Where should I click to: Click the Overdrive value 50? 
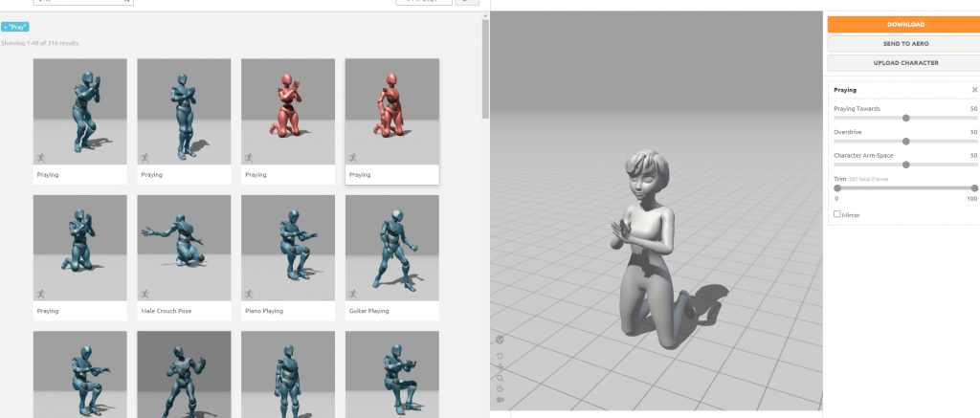coord(973,132)
